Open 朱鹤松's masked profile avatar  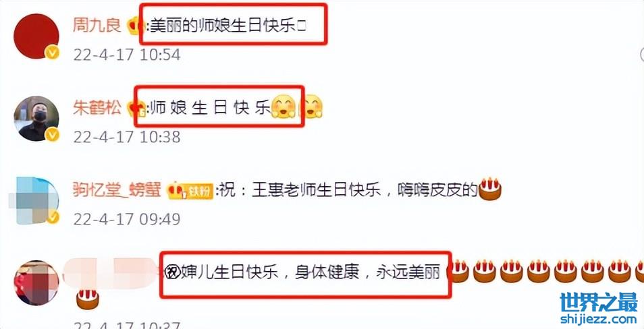coord(36,119)
